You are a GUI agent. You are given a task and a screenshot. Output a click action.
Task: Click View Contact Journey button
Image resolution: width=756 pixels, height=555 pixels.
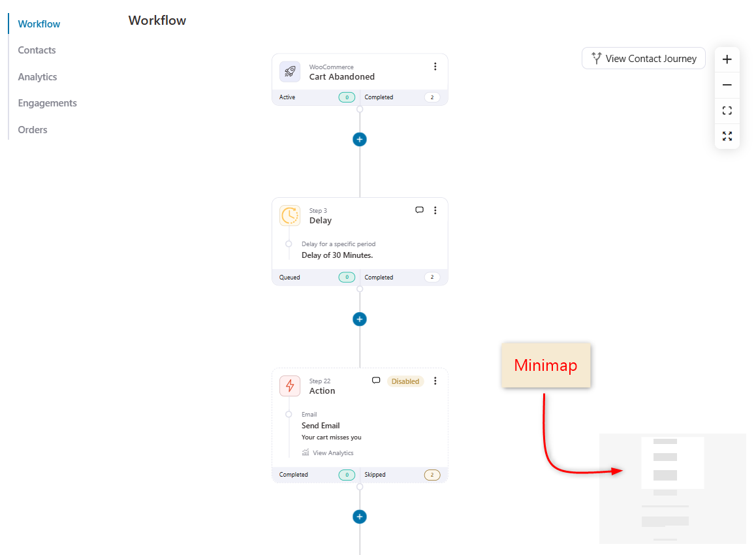(644, 58)
